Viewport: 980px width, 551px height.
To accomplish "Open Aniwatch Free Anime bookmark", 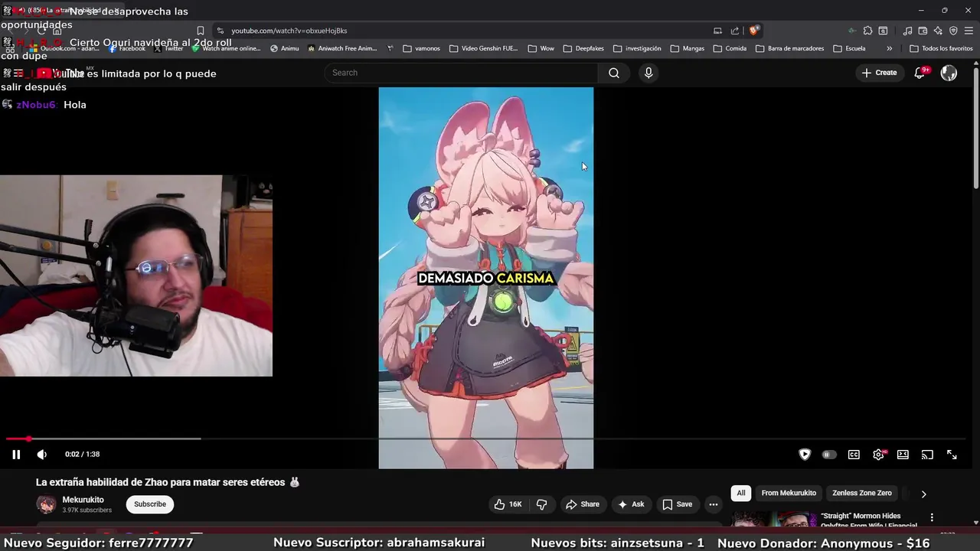I will click(342, 48).
